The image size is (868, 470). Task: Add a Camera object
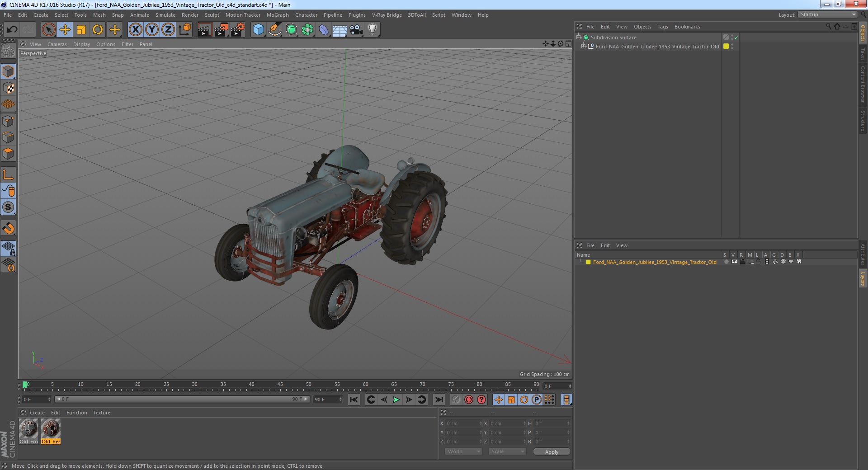tap(356, 30)
